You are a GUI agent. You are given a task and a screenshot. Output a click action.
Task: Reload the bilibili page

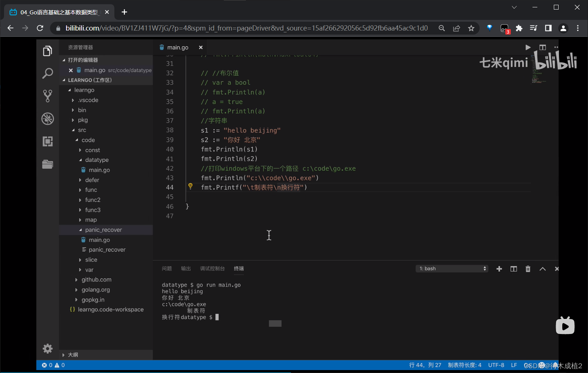pos(40,28)
